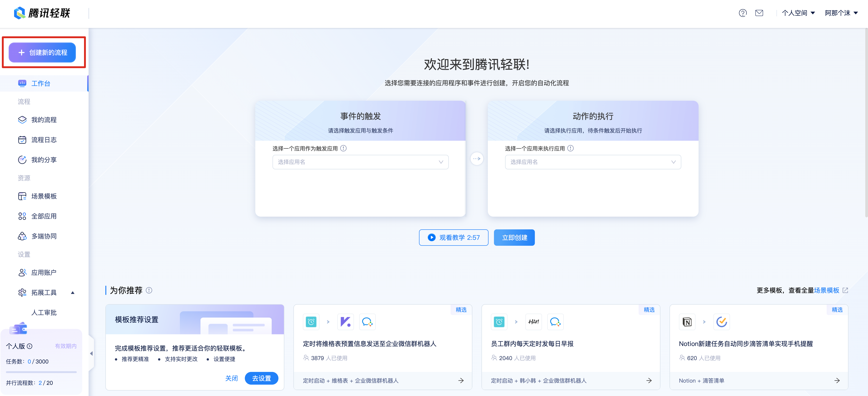Click info icon beside 执行应用 label

click(x=570, y=148)
